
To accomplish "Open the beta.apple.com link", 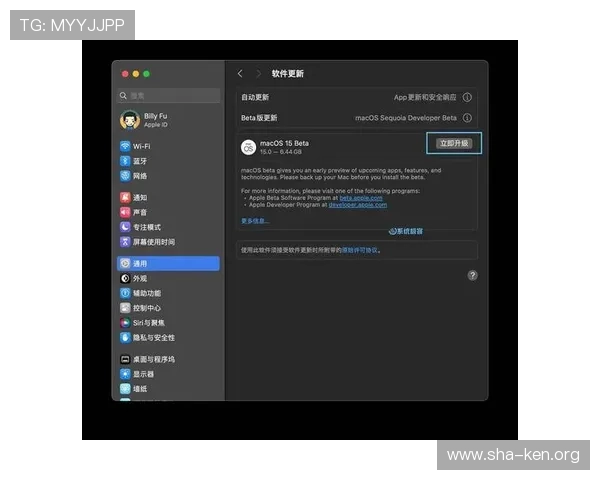I will tap(361, 198).
